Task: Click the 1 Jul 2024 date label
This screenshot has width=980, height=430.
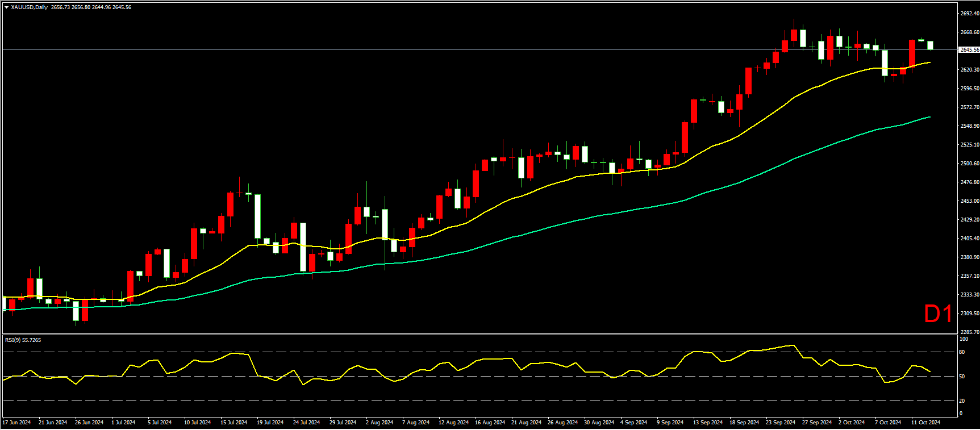Action: point(123,423)
